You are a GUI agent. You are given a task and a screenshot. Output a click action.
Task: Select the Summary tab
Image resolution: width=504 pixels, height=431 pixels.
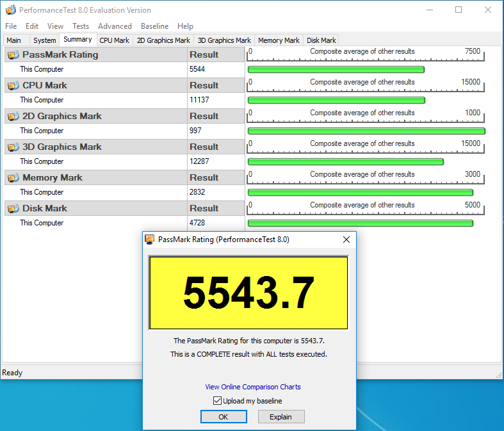coord(77,40)
